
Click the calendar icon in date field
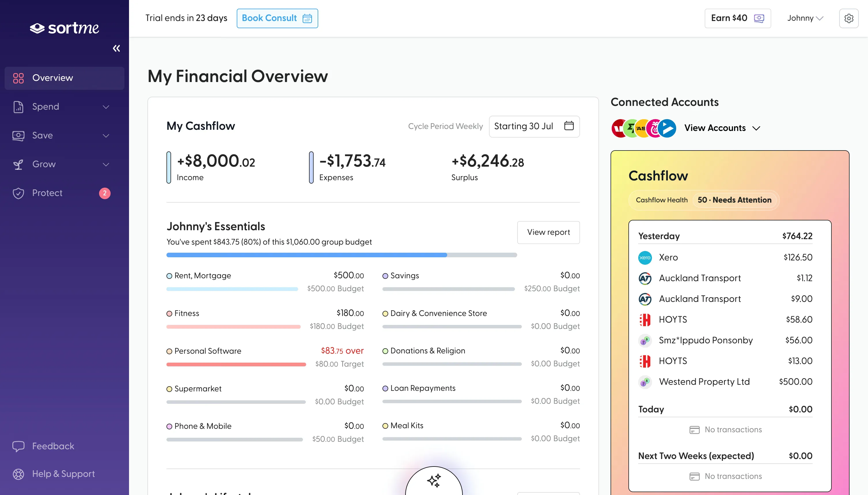[569, 125]
